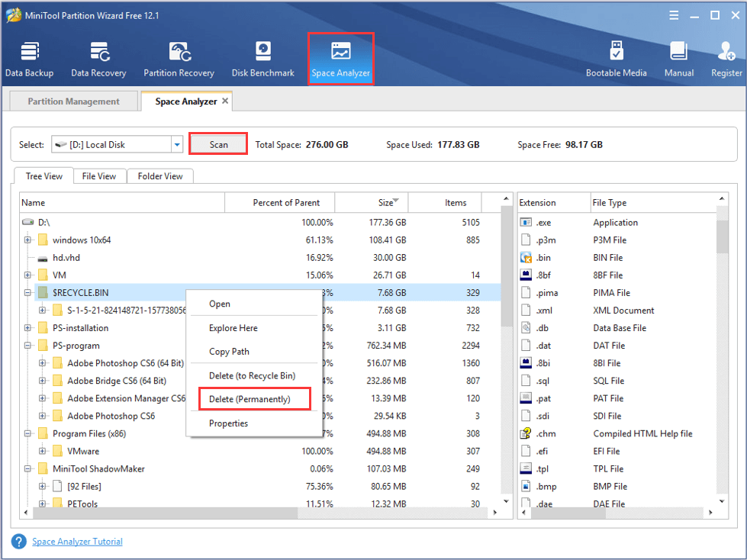The width and height of the screenshot is (747, 560).
Task: Choose Open from context menu
Action: coord(254,304)
